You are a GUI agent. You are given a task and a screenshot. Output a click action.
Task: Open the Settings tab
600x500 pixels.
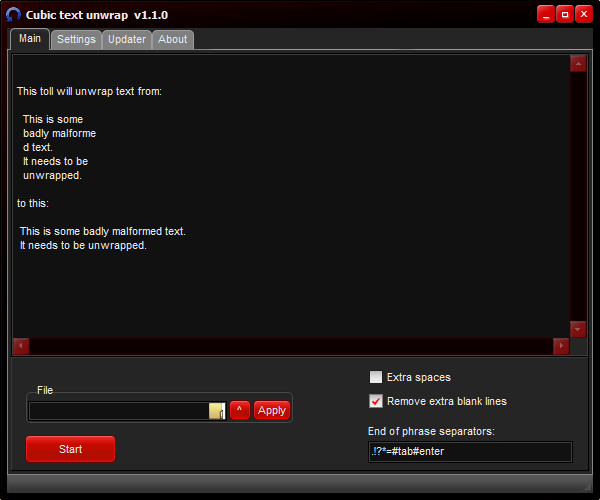76,39
